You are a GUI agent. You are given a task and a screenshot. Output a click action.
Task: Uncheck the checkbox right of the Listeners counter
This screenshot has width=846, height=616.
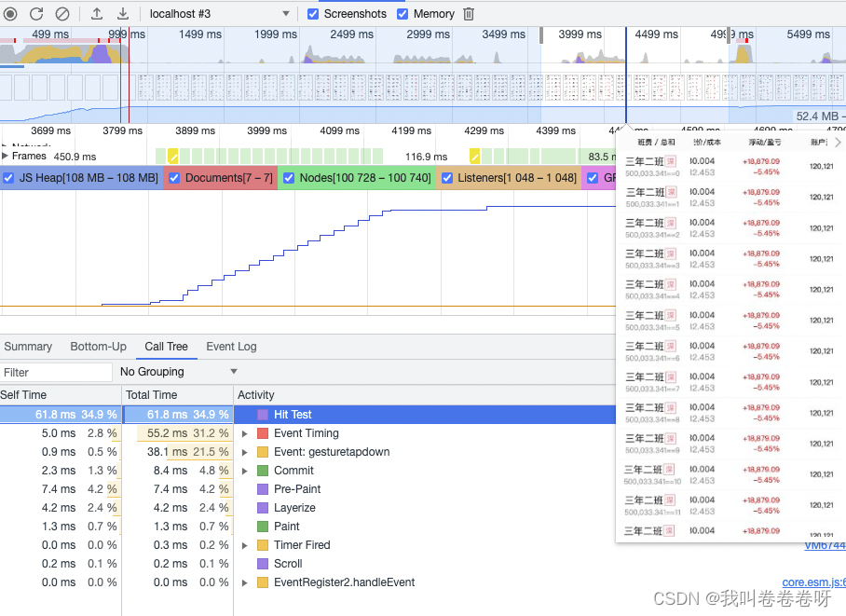pos(593,178)
